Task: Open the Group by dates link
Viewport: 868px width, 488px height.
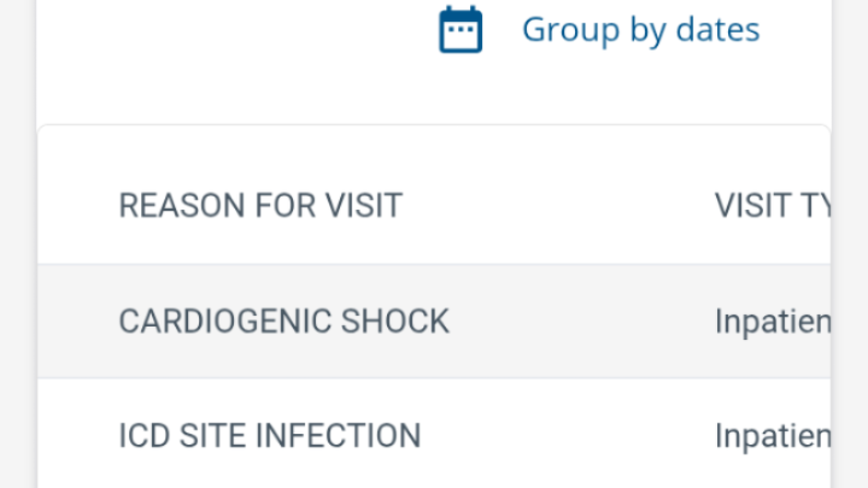Action: 640,29
